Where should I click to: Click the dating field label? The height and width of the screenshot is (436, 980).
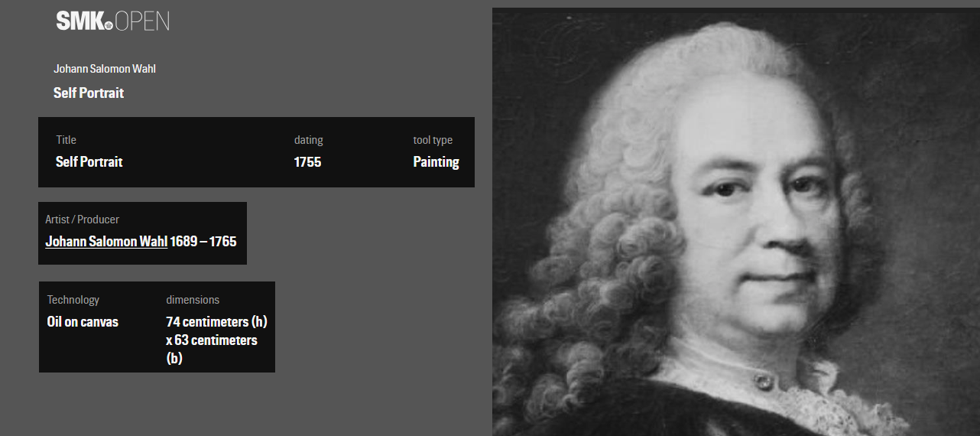309,140
